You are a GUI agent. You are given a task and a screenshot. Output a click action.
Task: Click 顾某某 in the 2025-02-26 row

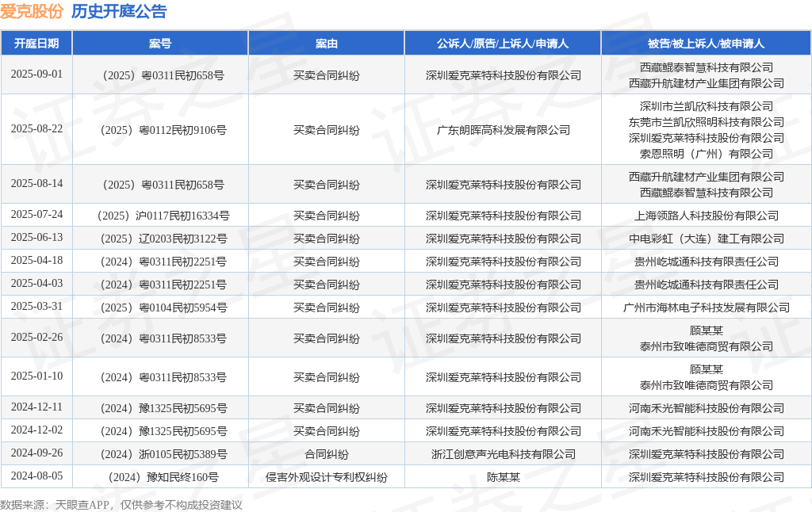(x=707, y=331)
